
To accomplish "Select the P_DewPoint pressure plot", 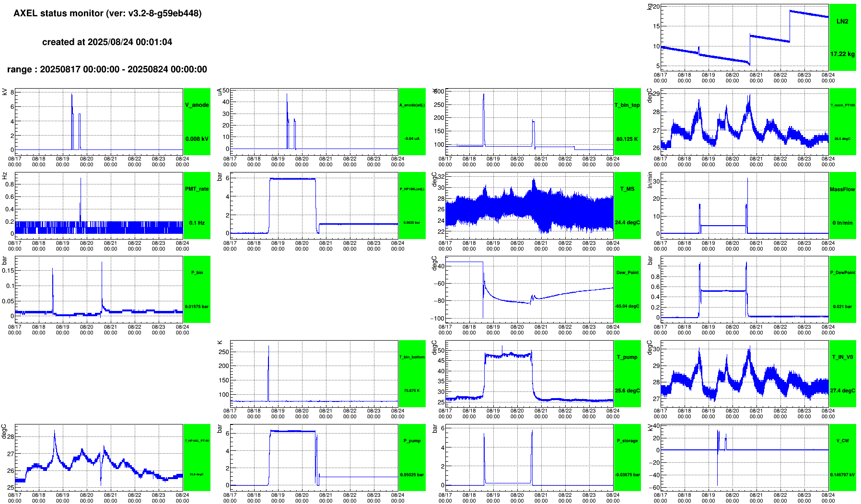I will (x=745, y=289).
